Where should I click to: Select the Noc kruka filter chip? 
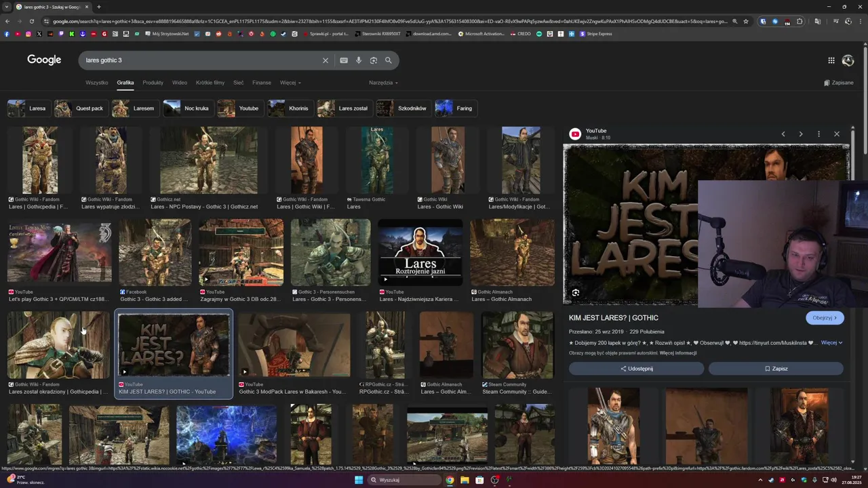(188, 108)
